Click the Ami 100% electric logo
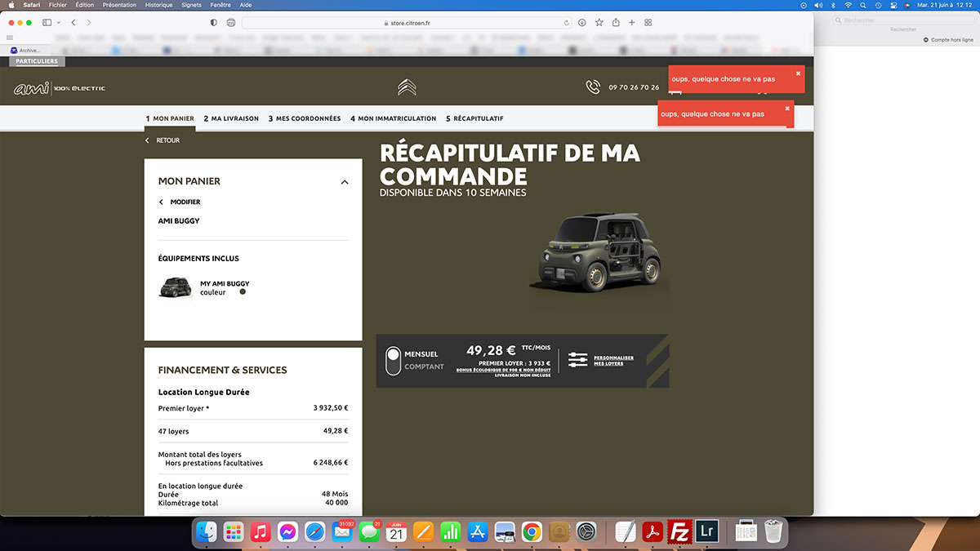Image resolution: width=980 pixels, height=551 pixels. click(x=60, y=88)
